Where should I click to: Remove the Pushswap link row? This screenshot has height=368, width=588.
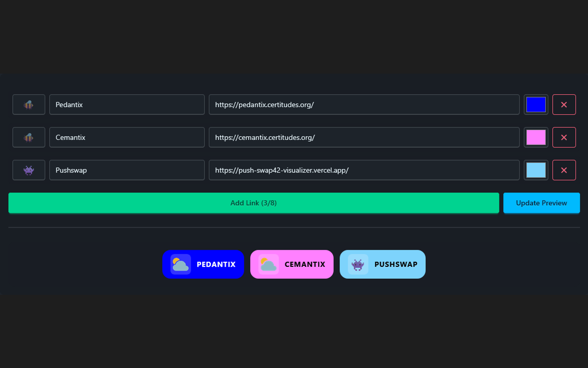(x=564, y=170)
